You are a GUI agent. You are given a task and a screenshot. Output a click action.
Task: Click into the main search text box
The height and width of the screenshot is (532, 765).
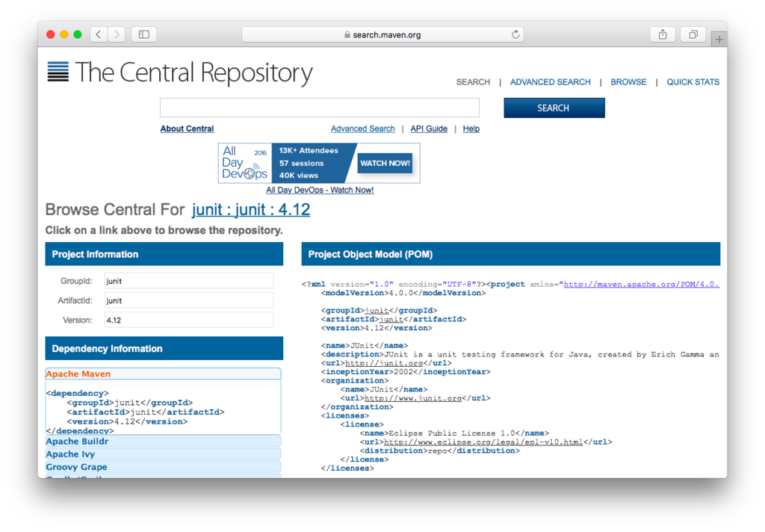point(320,108)
